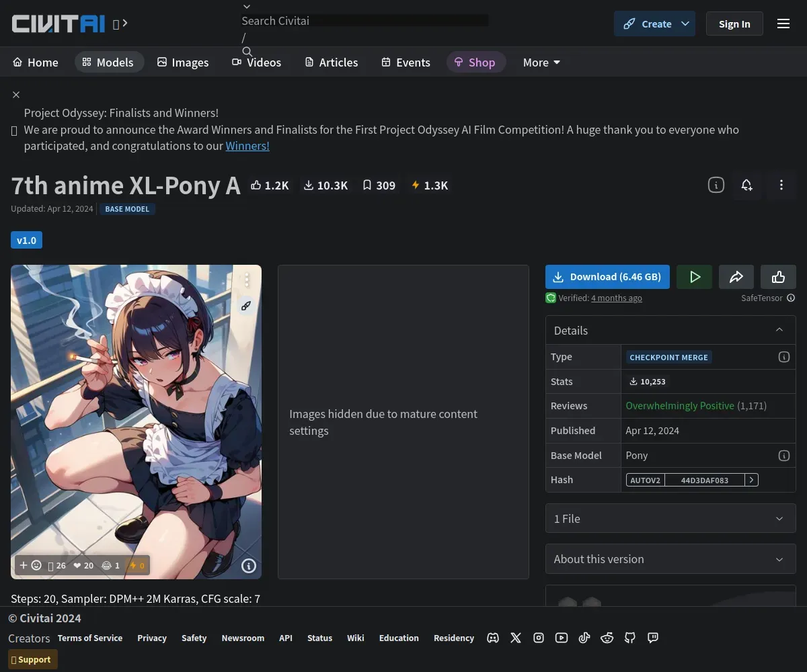Open the maid anime preview image
807x672 pixels.
pyautogui.click(x=136, y=421)
